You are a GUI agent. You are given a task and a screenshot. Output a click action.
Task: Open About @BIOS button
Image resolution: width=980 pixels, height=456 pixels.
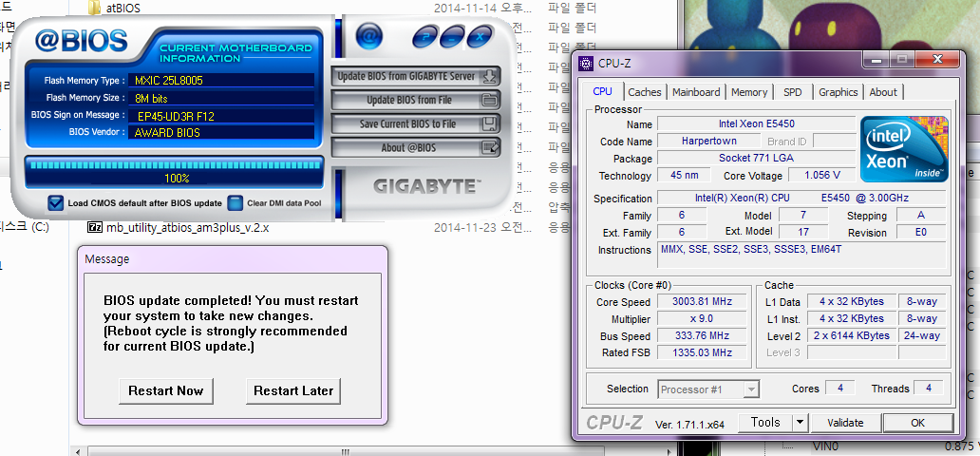pos(416,147)
